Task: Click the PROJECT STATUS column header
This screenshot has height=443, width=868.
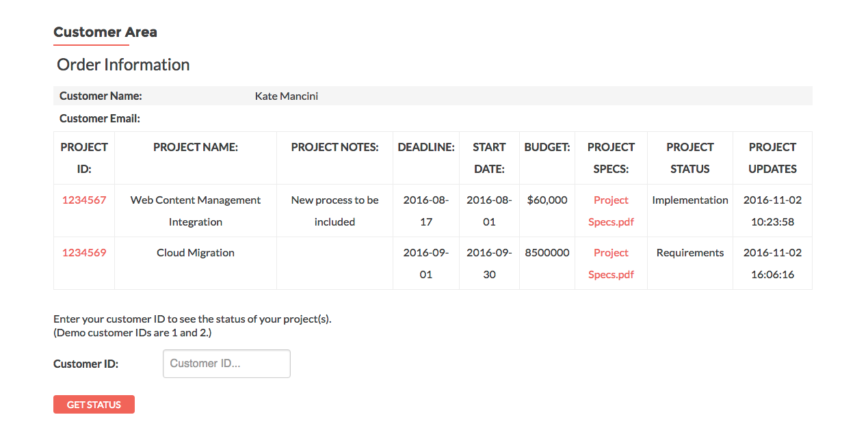Action: click(689, 158)
